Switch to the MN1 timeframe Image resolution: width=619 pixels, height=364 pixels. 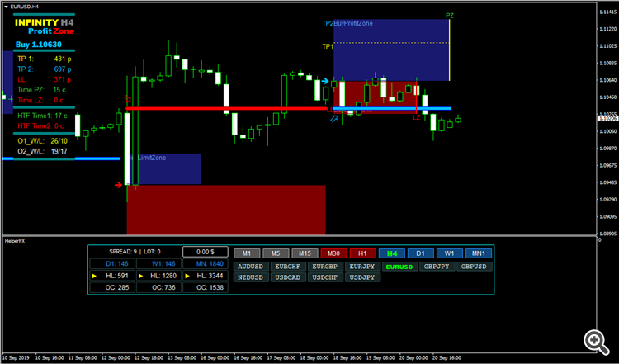pyautogui.click(x=479, y=253)
